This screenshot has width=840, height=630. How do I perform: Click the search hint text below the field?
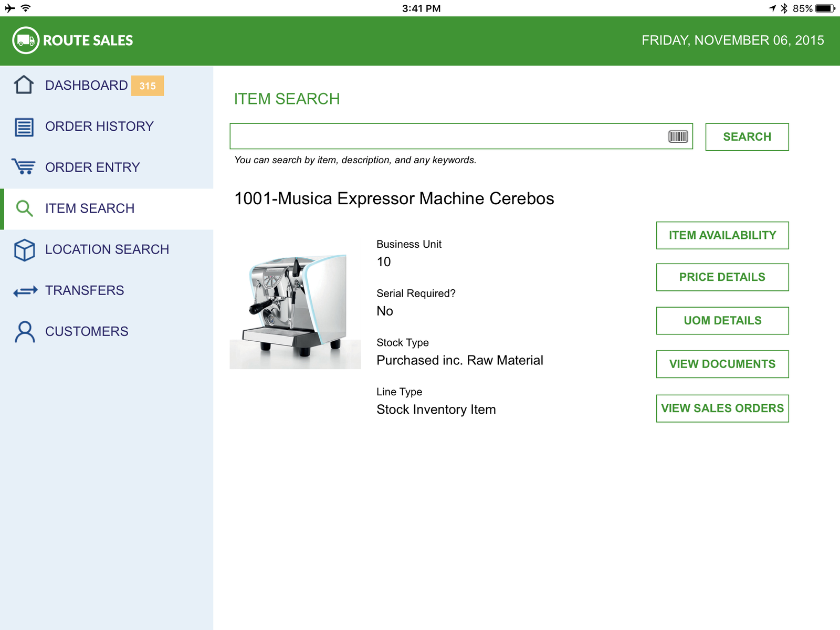click(x=355, y=160)
